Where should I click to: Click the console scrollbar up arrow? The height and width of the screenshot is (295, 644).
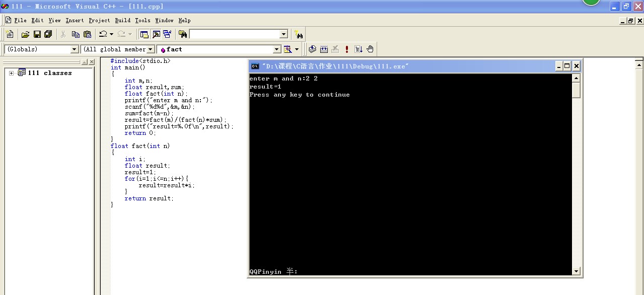(x=576, y=78)
